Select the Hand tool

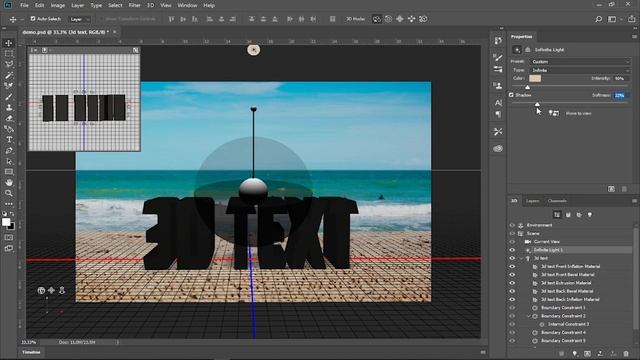pyautogui.click(x=9, y=182)
